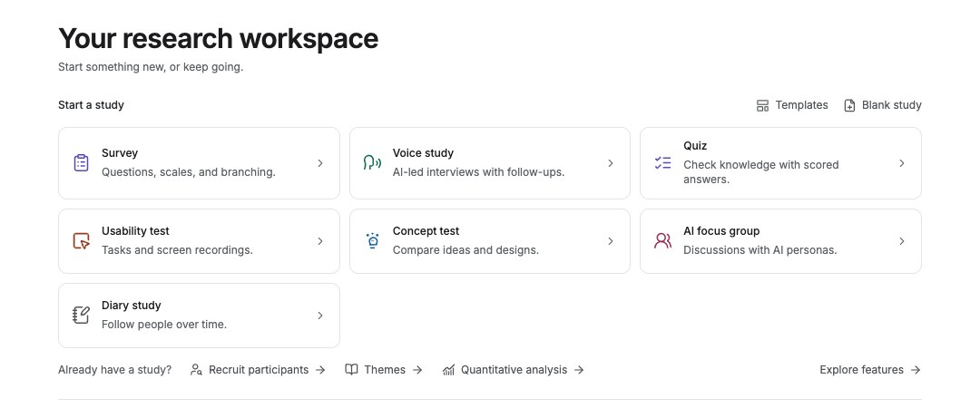Click 'Tasks and screen recordings.' text
This screenshot has height=418, width=980.
(178, 250)
